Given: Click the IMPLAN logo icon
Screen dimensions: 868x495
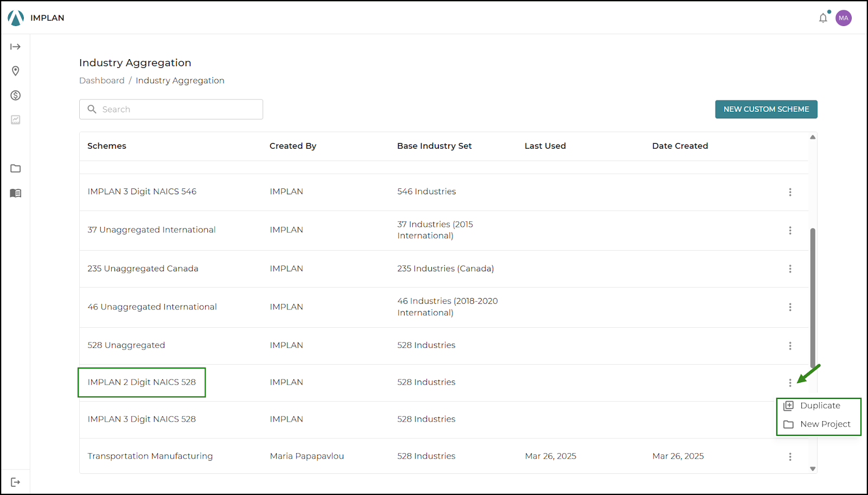Looking at the screenshot, I should [16, 18].
